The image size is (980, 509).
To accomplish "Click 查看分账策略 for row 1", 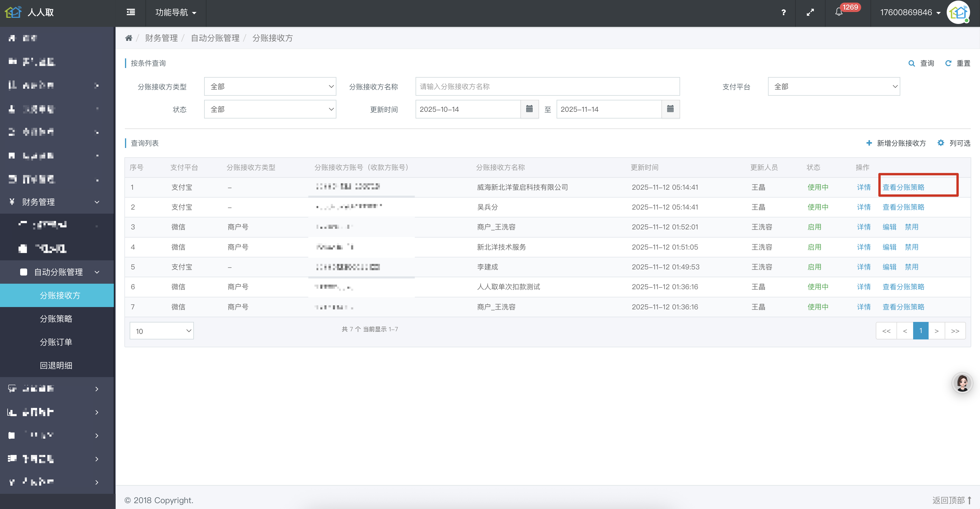I will [x=903, y=187].
